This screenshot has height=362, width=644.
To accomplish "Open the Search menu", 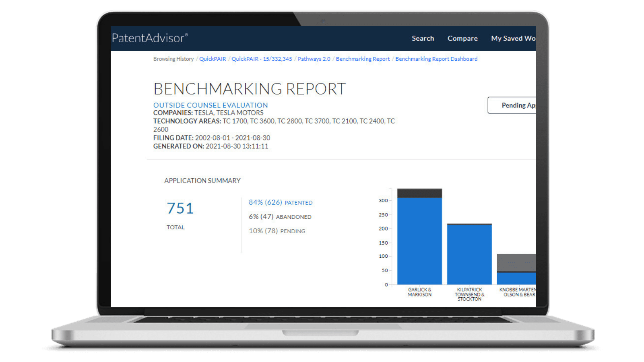I will click(423, 38).
